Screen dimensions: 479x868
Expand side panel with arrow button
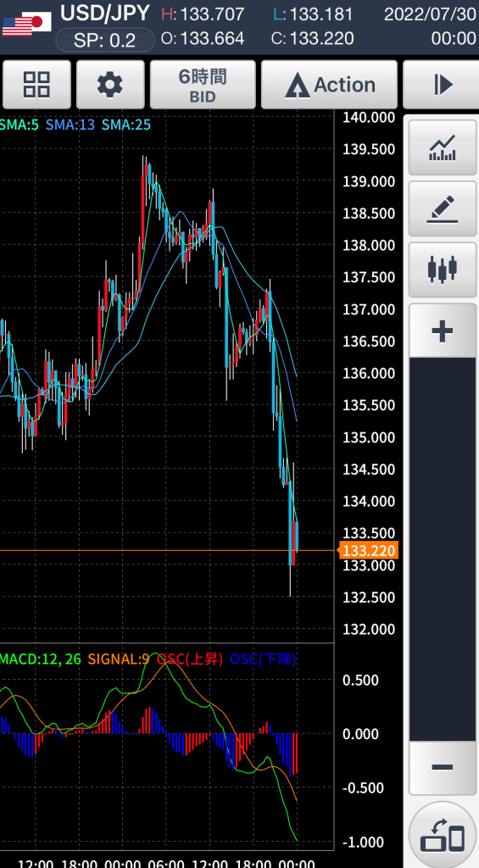pyautogui.click(x=442, y=85)
